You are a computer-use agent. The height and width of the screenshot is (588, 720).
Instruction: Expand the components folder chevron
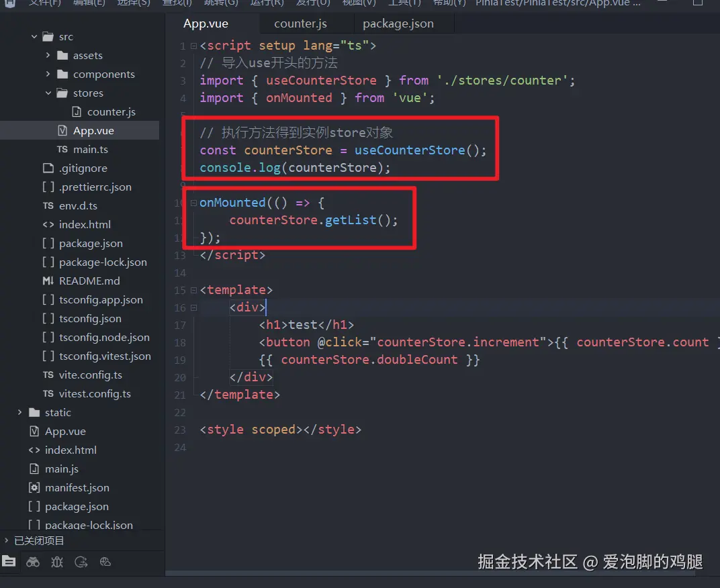coord(48,74)
